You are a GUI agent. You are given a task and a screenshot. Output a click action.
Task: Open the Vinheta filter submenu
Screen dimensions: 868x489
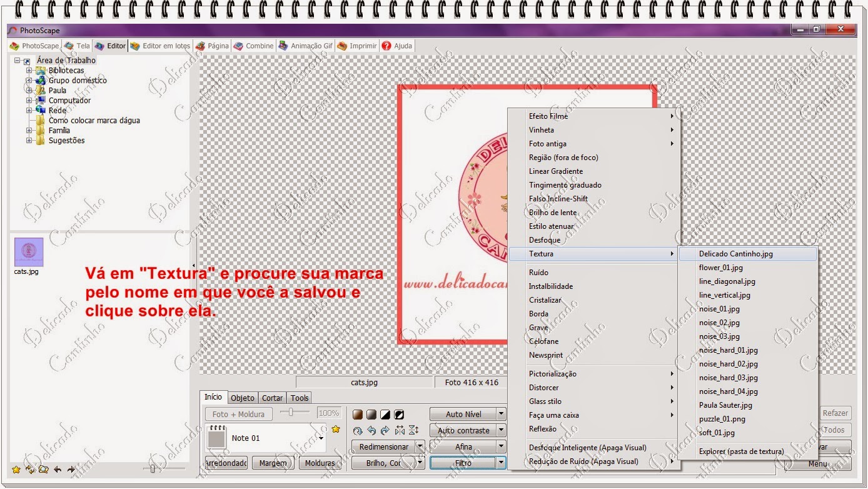(593, 130)
